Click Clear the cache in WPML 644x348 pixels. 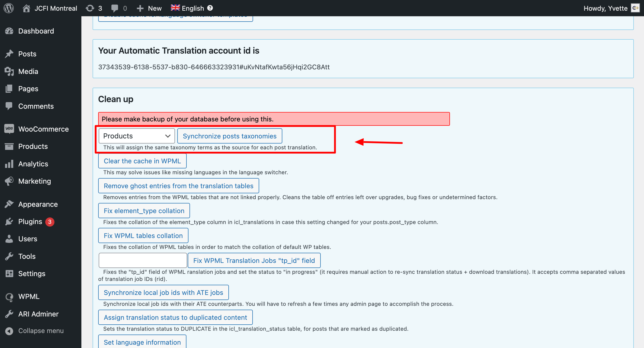[142, 161]
